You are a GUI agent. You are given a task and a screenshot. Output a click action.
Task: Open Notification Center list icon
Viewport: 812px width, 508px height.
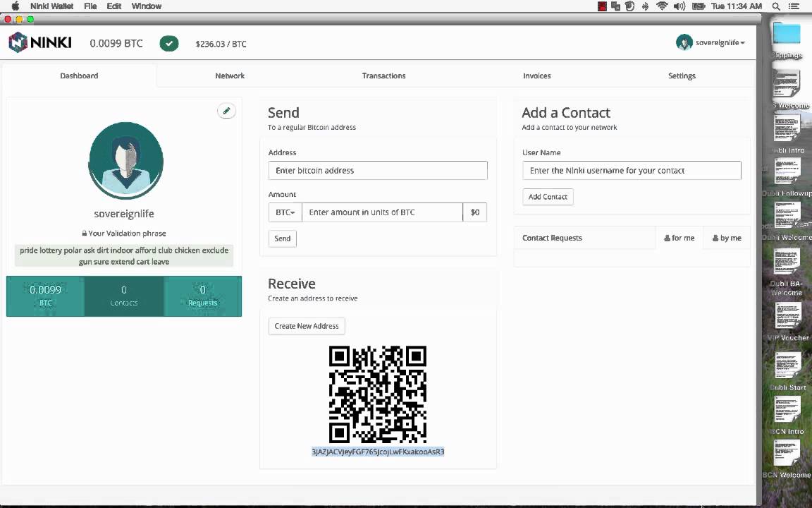pyautogui.click(x=794, y=6)
